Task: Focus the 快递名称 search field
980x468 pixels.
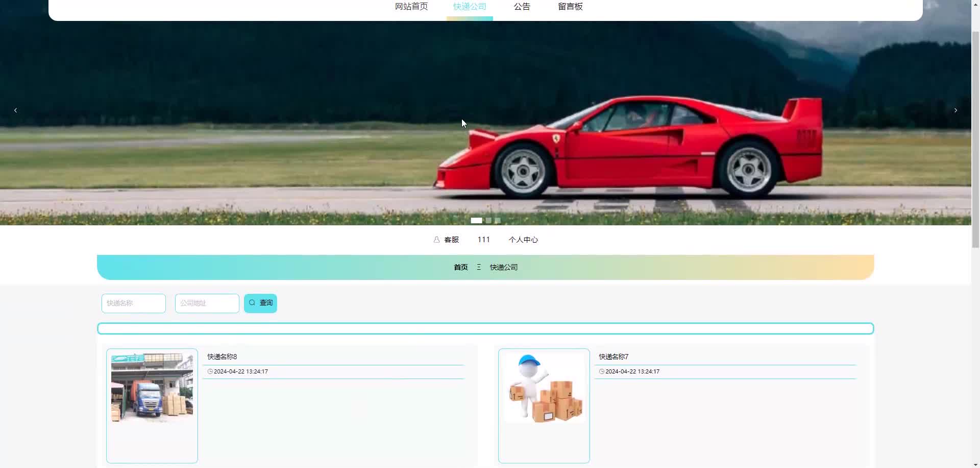Action: [134, 303]
